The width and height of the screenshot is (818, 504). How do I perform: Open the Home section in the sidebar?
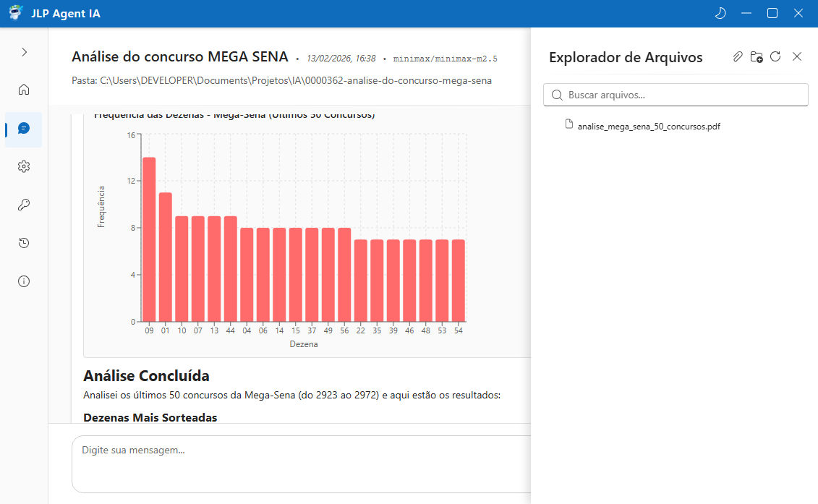(24, 89)
